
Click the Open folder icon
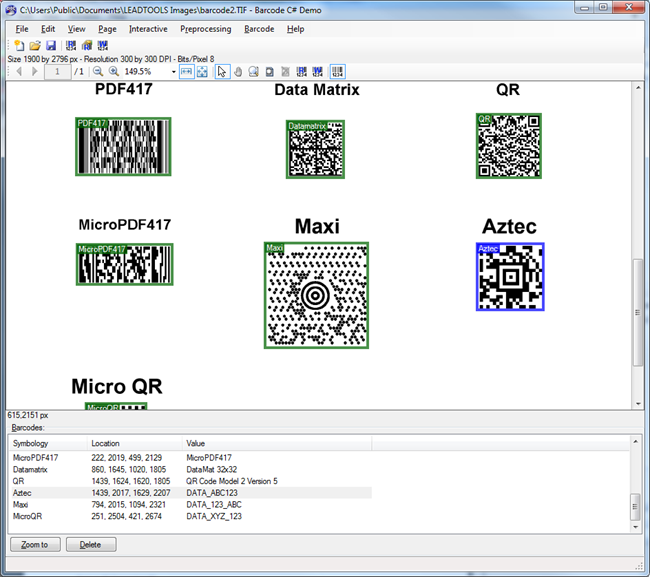(x=35, y=45)
